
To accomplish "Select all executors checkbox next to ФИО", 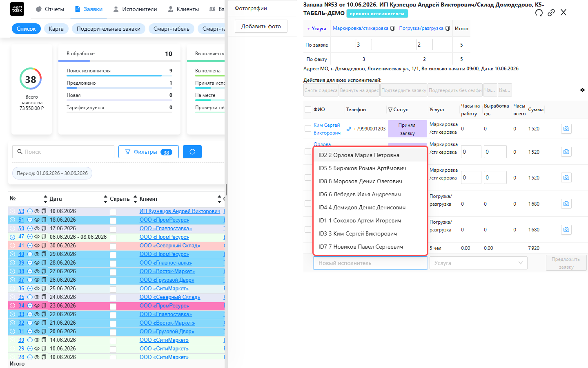I will pos(308,110).
